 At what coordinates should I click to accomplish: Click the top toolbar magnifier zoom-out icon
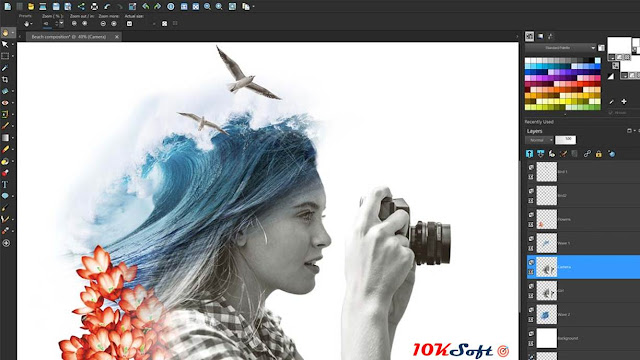point(207,7)
